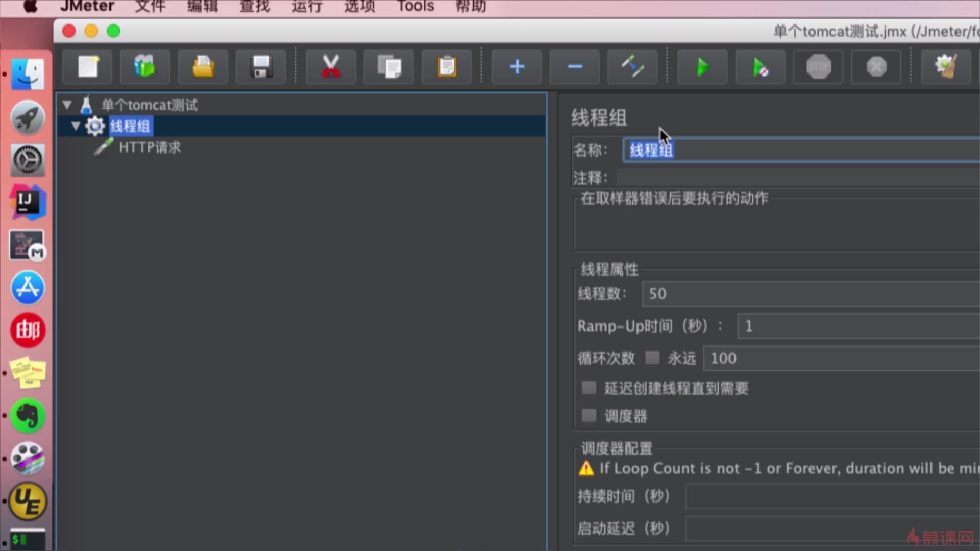Enable 延迟创建线程直到需要 checkbox
This screenshot has height=551, width=980.
tap(589, 388)
